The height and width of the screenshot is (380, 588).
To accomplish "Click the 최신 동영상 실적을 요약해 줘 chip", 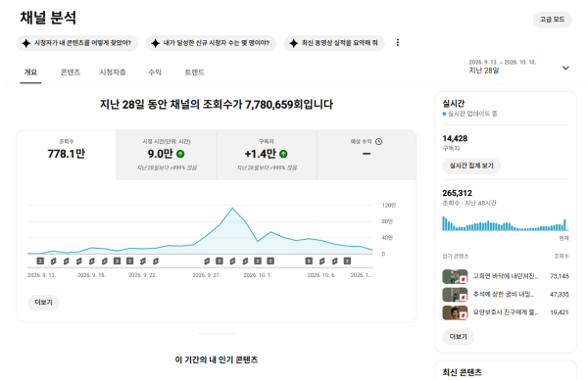I will (x=334, y=43).
